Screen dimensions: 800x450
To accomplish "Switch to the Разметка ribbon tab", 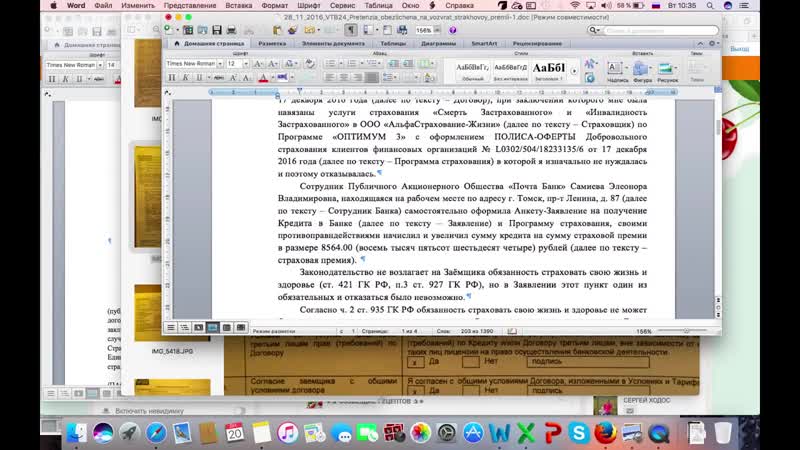I will coord(272,44).
